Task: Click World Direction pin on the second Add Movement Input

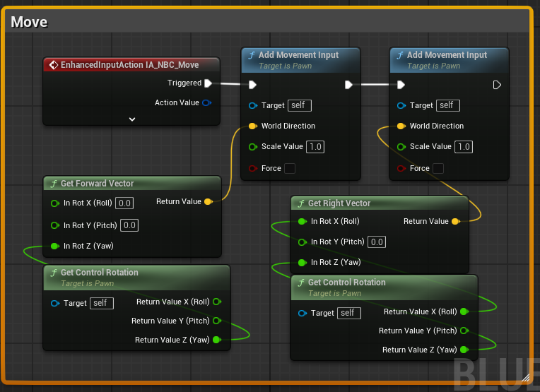Action: [x=401, y=126]
